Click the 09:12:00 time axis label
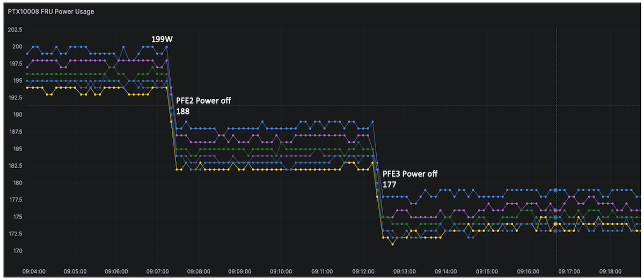This screenshot has width=644, height=280. point(363,272)
